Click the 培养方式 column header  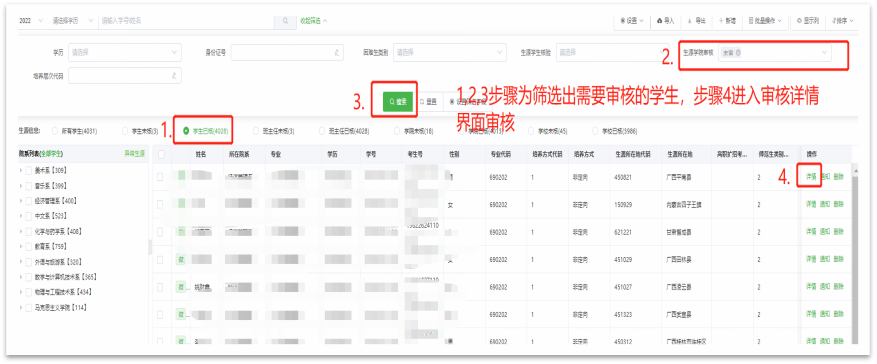click(x=583, y=153)
